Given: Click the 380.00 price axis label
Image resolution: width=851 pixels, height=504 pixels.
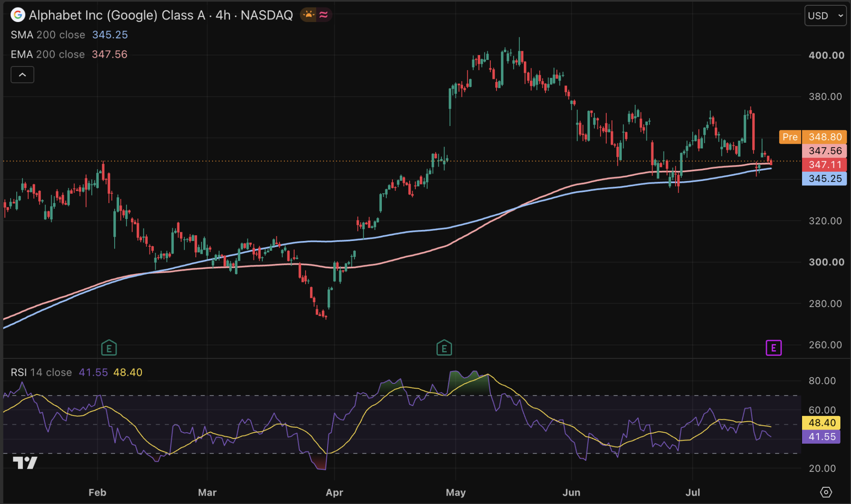Looking at the screenshot, I should 825,96.
